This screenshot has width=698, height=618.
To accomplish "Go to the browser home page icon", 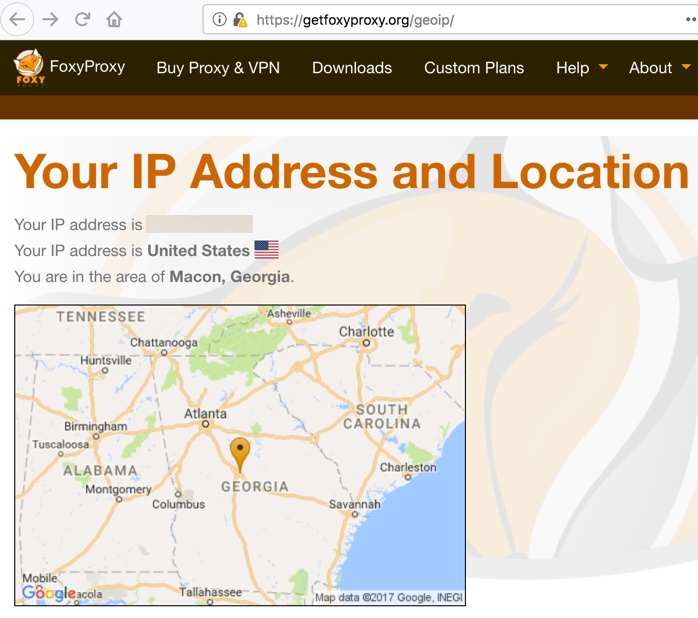I will (x=114, y=19).
